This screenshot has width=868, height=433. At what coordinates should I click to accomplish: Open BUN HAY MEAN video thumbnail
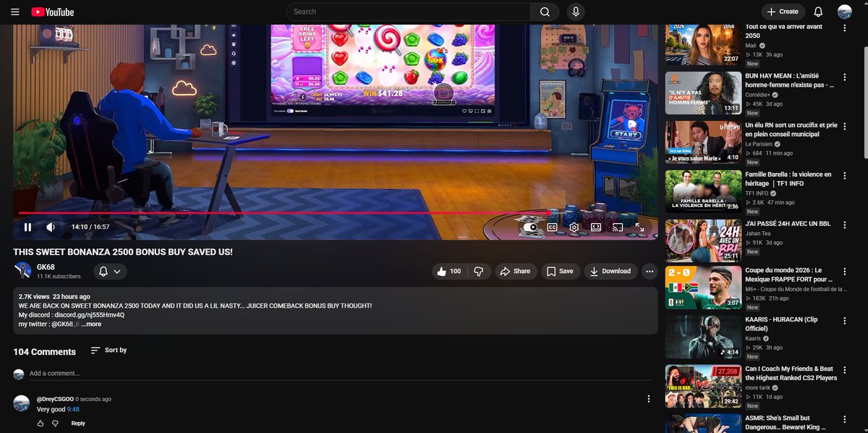[x=702, y=93]
